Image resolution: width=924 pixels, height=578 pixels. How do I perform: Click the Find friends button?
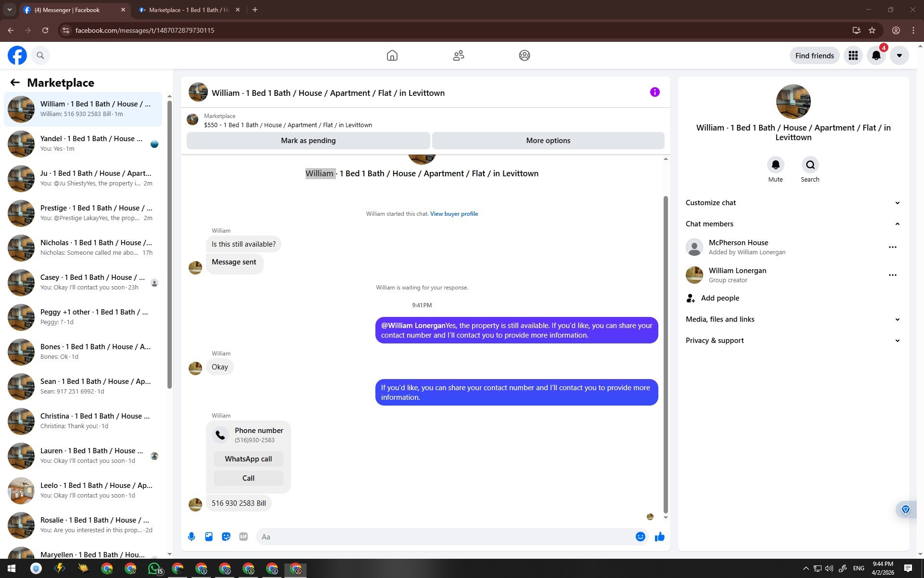pyautogui.click(x=814, y=55)
